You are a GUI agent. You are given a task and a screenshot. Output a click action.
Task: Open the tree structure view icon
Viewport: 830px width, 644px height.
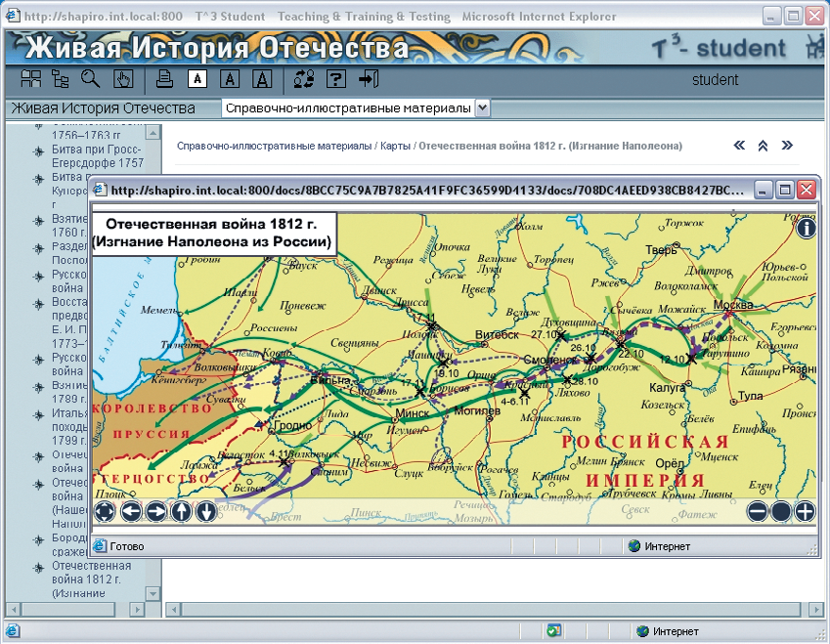click(x=61, y=79)
